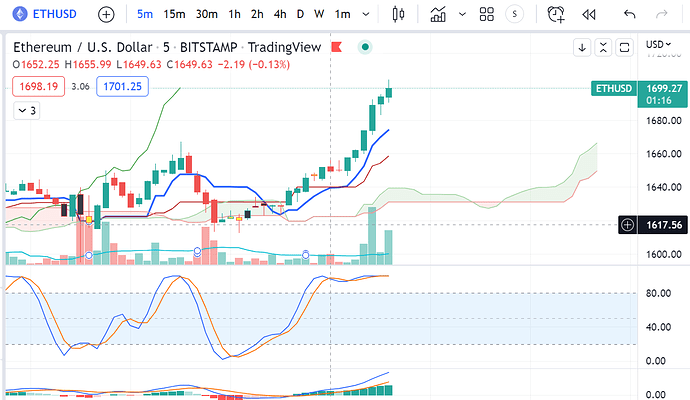Collapse the pane with the arrows icon
This screenshot has height=400, width=690.
click(603, 47)
